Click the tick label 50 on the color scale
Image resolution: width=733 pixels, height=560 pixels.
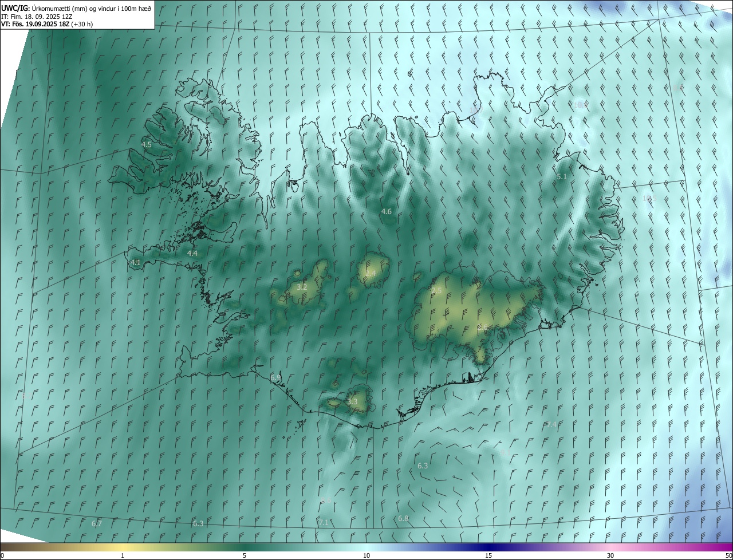728,555
